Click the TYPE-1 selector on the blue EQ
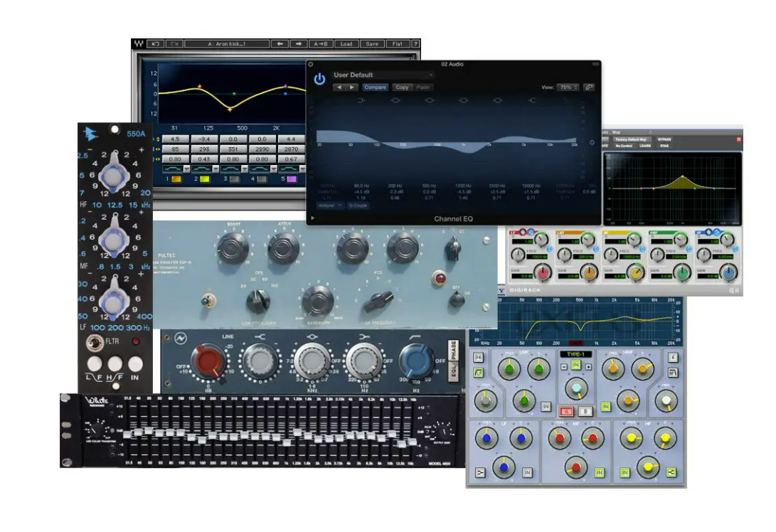This screenshot has height=532, width=776. (x=575, y=354)
